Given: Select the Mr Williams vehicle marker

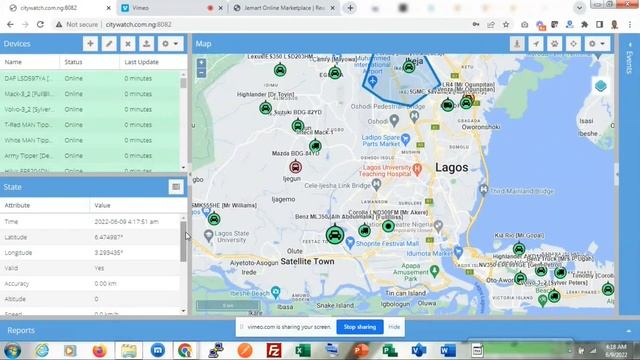Looking at the screenshot, I should [x=214, y=219].
